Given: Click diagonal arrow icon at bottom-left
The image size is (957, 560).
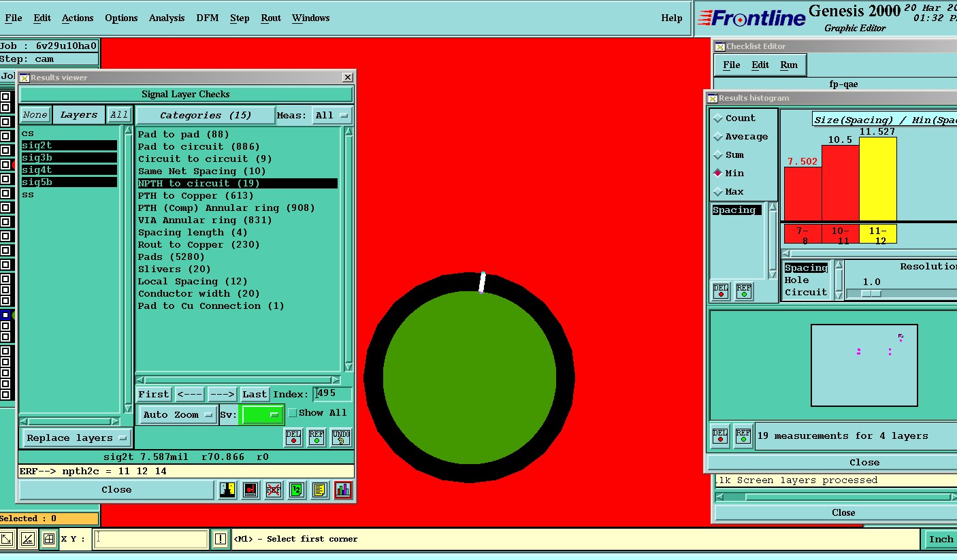Looking at the screenshot, I should (6, 540).
